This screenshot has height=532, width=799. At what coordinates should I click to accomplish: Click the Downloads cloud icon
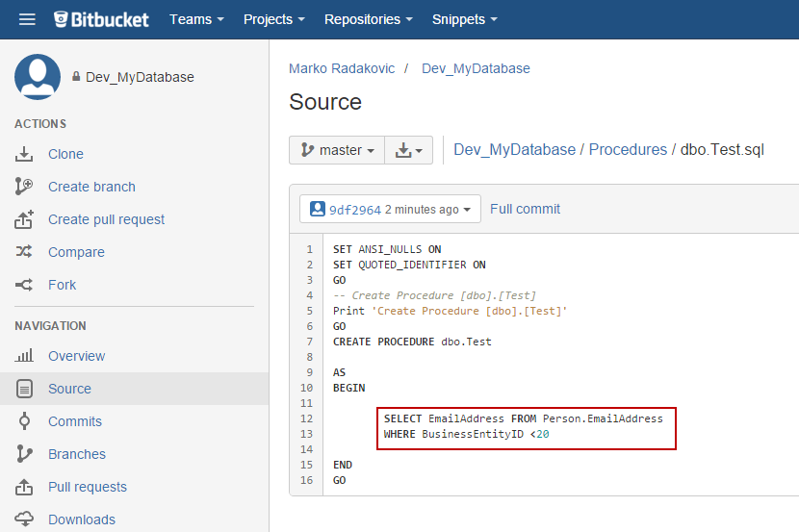[24, 519]
